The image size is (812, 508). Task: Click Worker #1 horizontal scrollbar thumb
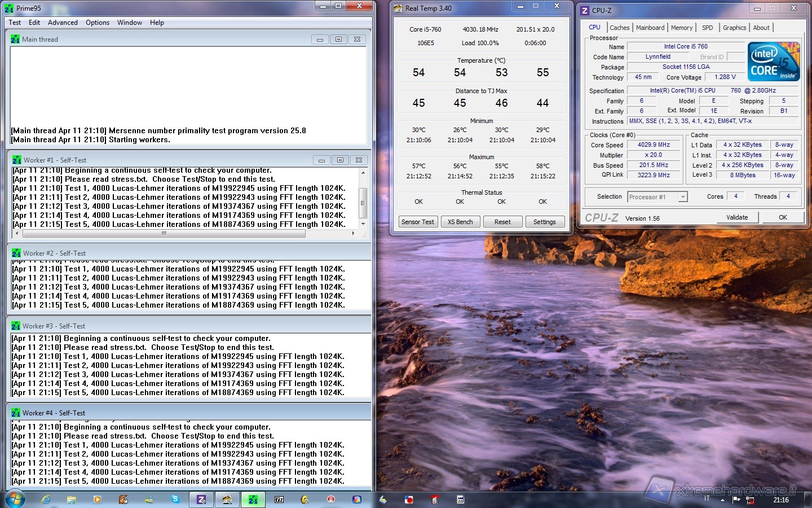(x=164, y=233)
